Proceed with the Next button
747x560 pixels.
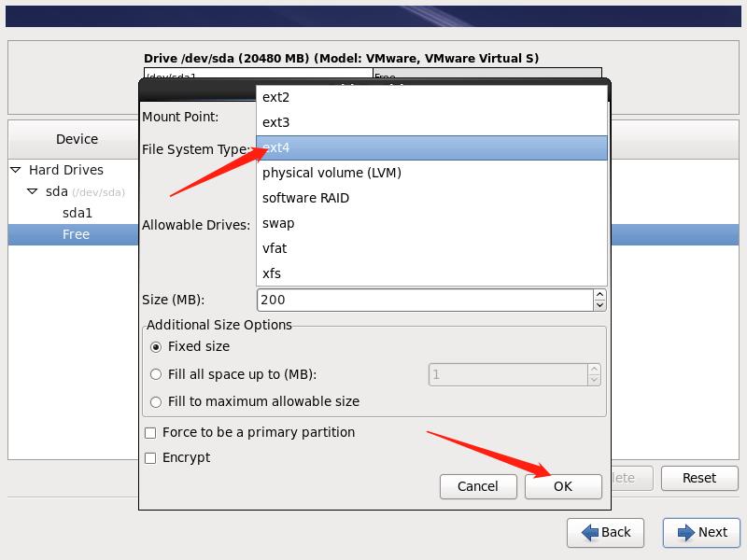(702, 533)
